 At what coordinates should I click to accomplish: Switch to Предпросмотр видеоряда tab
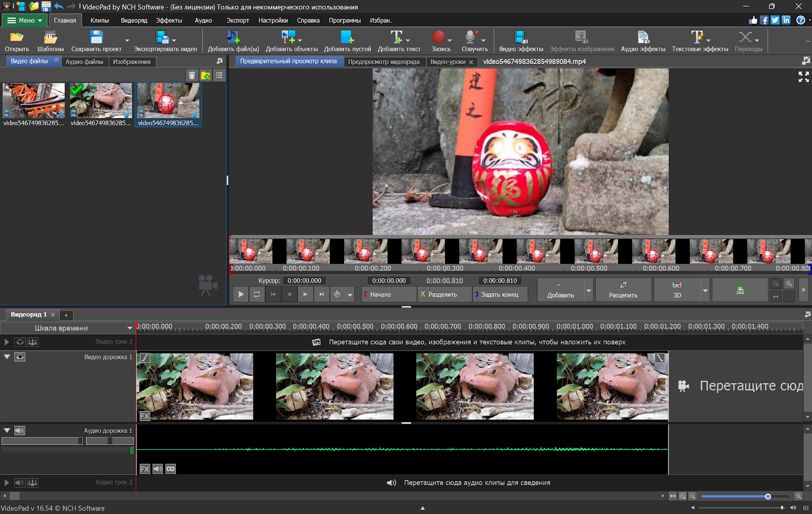tap(384, 61)
